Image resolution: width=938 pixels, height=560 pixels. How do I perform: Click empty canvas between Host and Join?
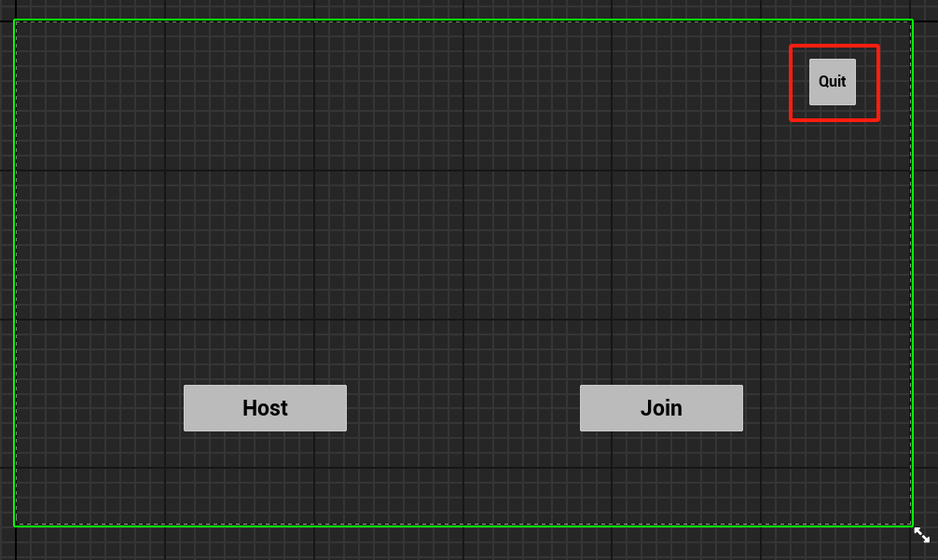pos(462,408)
